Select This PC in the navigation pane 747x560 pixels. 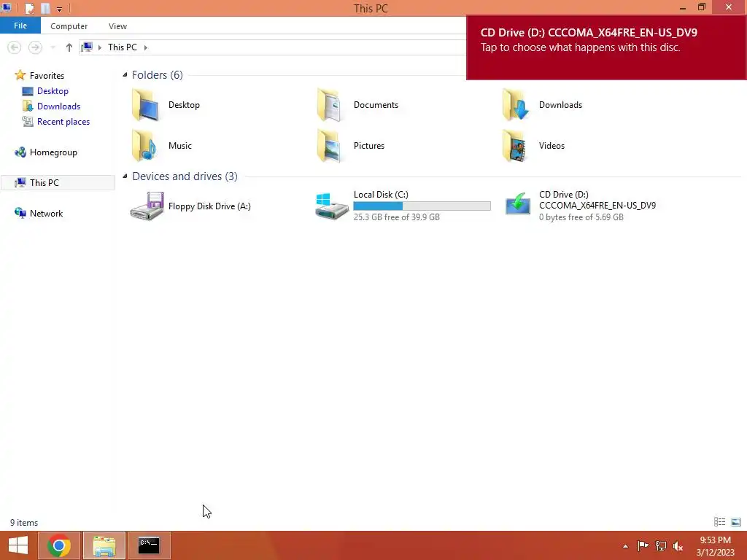point(44,183)
